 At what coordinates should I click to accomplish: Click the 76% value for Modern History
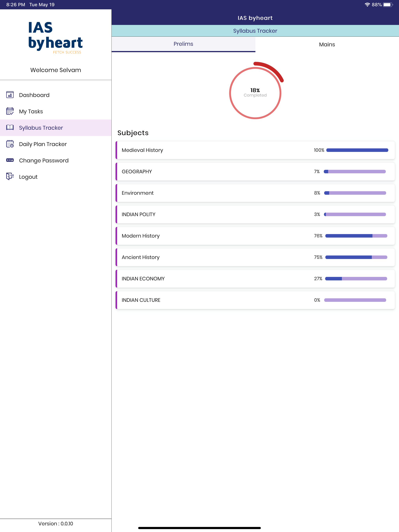click(318, 236)
